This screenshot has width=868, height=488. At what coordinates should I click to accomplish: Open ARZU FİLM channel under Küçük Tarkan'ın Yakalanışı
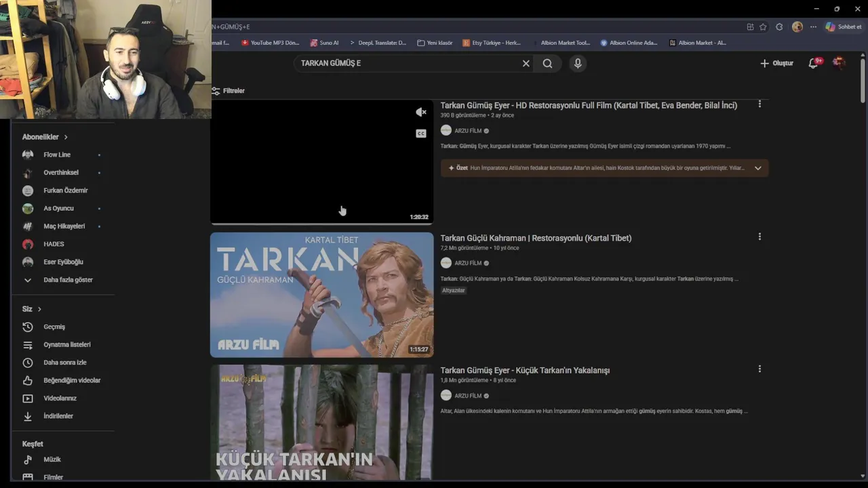pyautogui.click(x=468, y=396)
